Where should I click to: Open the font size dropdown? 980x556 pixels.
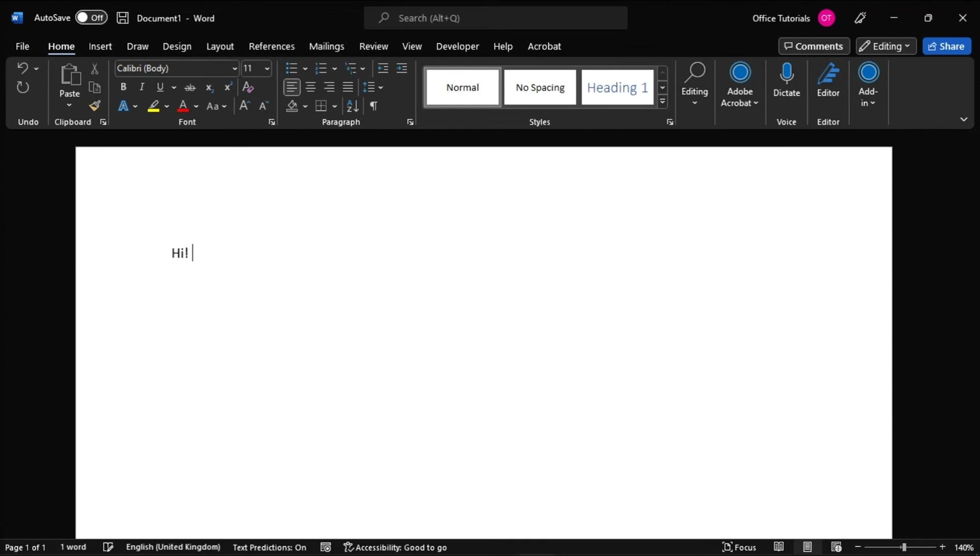[266, 68]
